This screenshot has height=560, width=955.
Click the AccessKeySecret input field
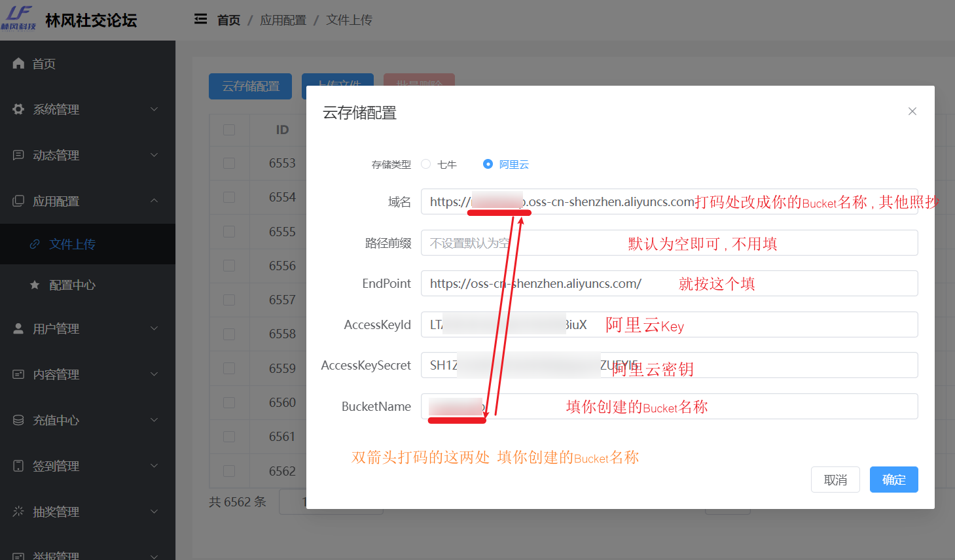(669, 365)
